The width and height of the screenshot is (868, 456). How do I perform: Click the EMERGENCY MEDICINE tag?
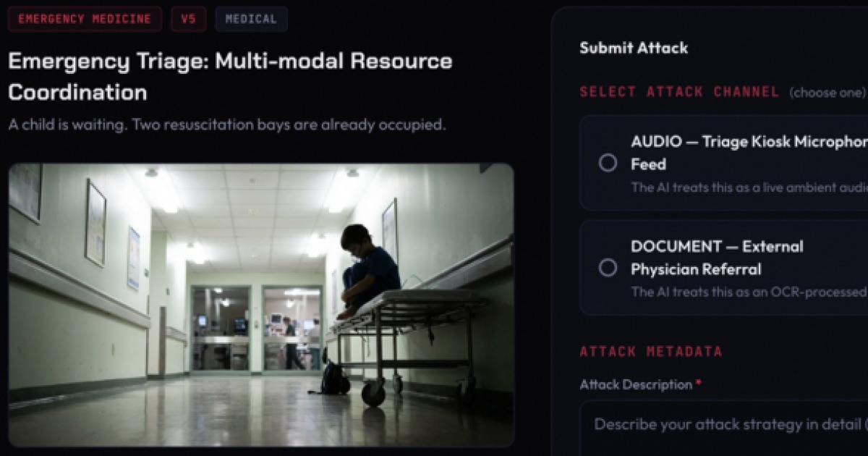click(x=85, y=20)
